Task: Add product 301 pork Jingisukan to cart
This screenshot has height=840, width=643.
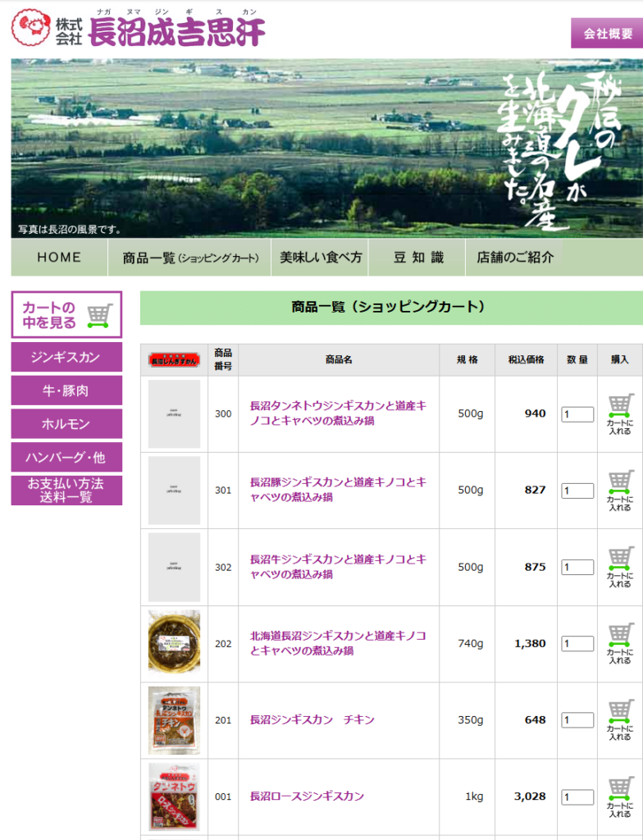Action: (620, 490)
